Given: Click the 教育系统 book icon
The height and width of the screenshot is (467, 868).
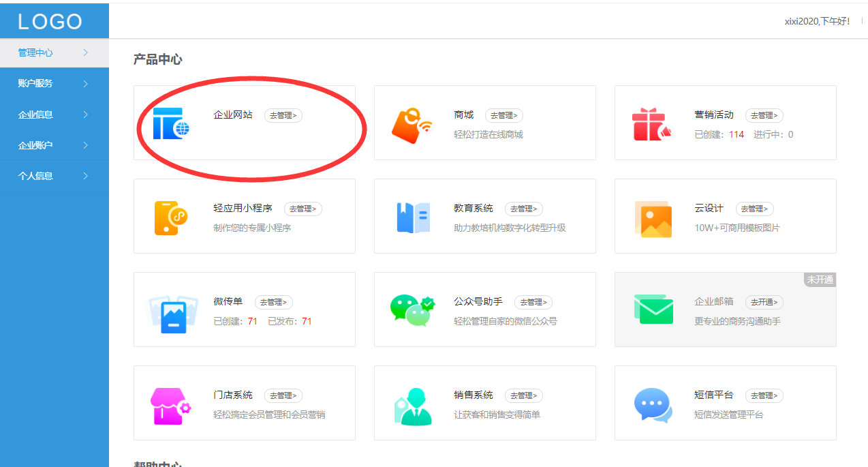Looking at the screenshot, I should pyautogui.click(x=412, y=216).
